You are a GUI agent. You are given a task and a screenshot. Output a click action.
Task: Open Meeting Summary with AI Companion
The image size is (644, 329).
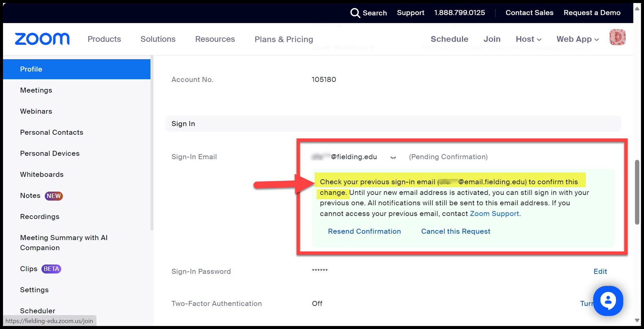64,243
